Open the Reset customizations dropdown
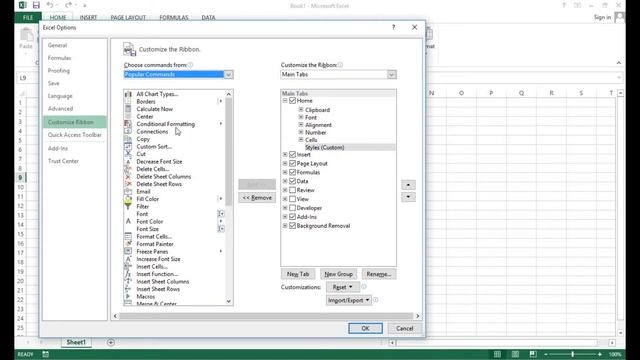Viewport: 640px width, 360px height. pyautogui.click(x=342, y=287)
